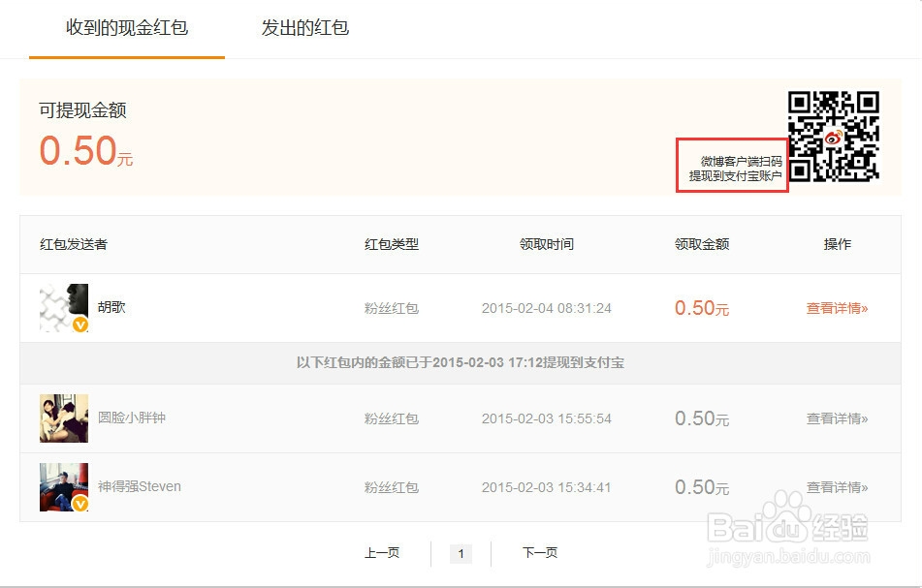Click 粉丝红包 in 圆脸小胖钟's row
The width and height of the screenshot is (922, 588).
pos(392,418)
